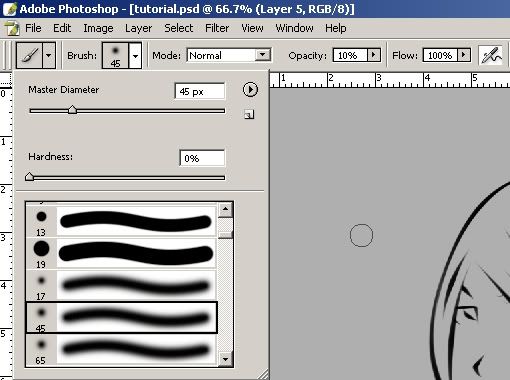Image resolution: width=510 pixels, height=380 pixels.
Task: Click the brush preview thumbnail showing 45
Action: pyautogui.click(x=115, y=55)
